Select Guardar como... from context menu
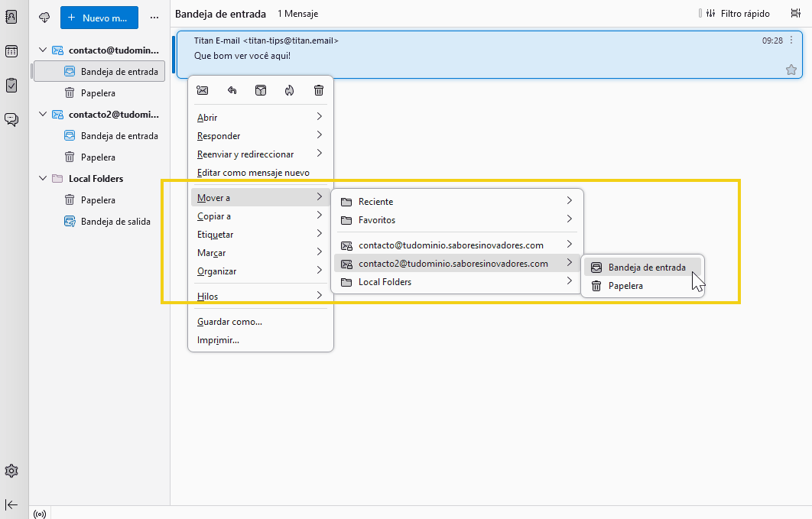 click(x=229, y=322)
